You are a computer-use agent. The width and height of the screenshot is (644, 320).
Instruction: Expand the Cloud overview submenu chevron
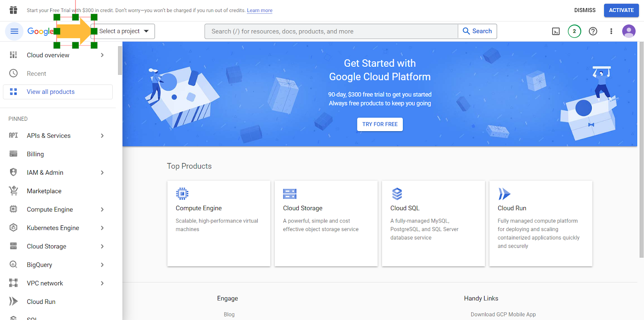[x=102, y=55]
